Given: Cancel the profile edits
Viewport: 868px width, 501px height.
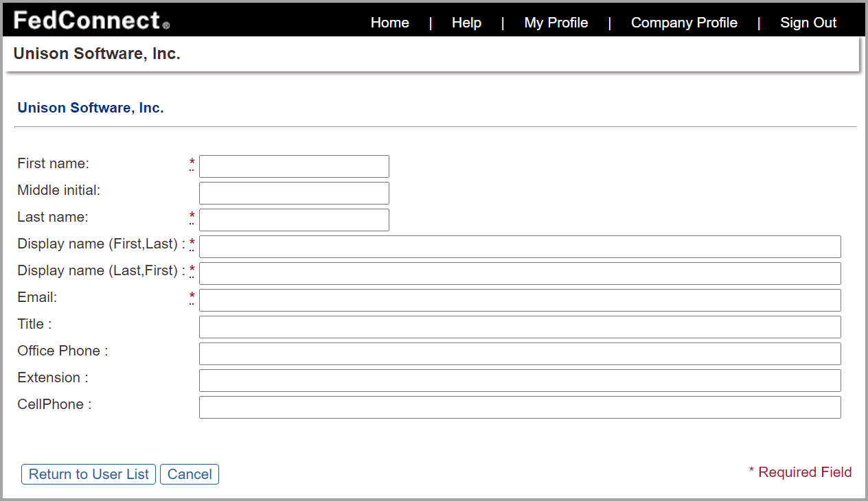Looking at the screenshot, I should pyautogui.click(x=189, y=474).
